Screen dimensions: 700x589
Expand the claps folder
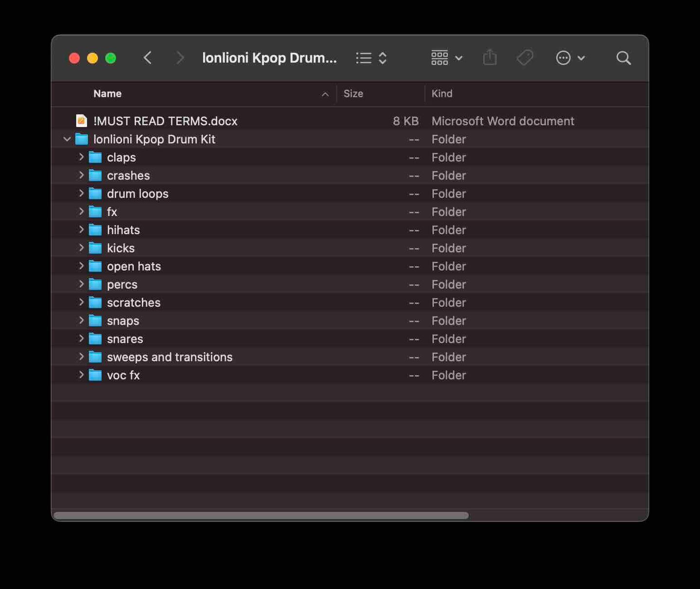(x=81, y=157)
